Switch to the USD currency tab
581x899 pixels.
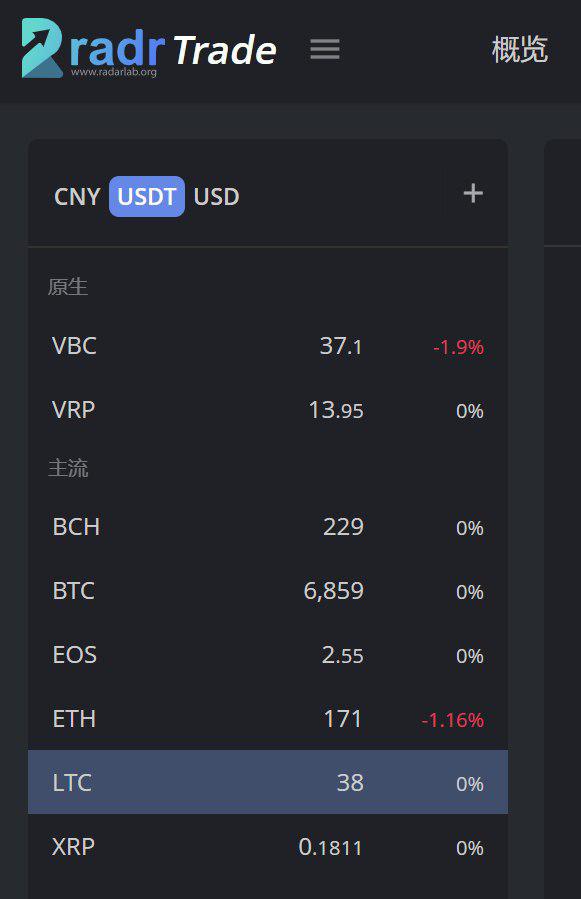(x=216, y=197)
